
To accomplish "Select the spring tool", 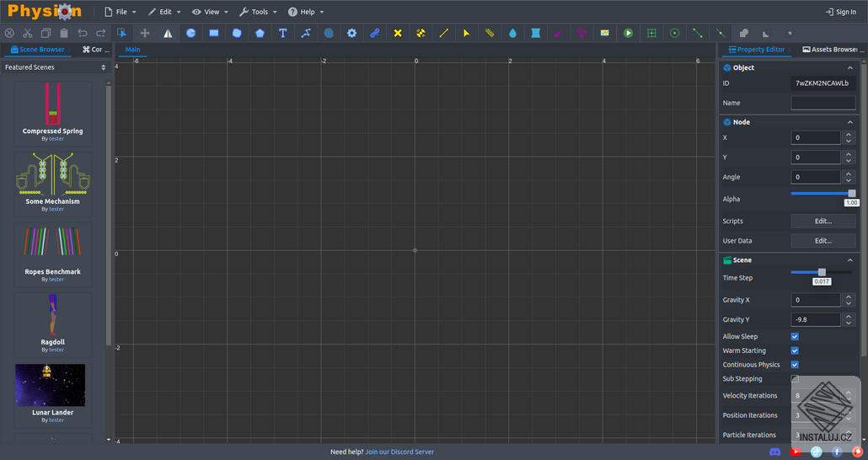I will click(x=490, y=33).
